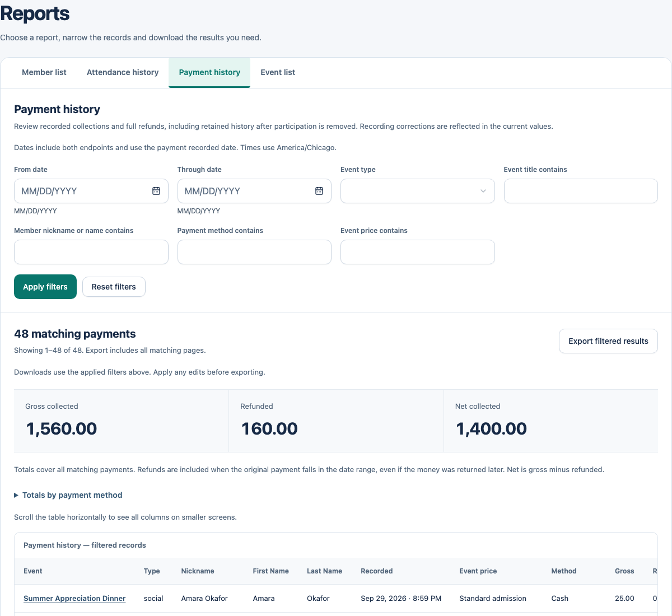This screenshot has width=672, height=616.
Task: Focus the From date input field
Action: click(91, 191)
